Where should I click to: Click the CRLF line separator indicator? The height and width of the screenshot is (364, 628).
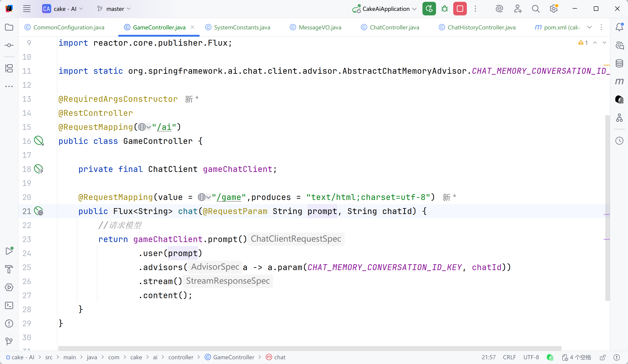[x=509, y=357]
